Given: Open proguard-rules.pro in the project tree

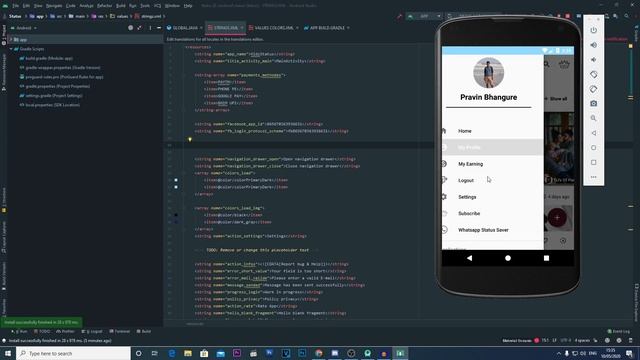Looking at the screenshot, I should click(x=61, y=77).
